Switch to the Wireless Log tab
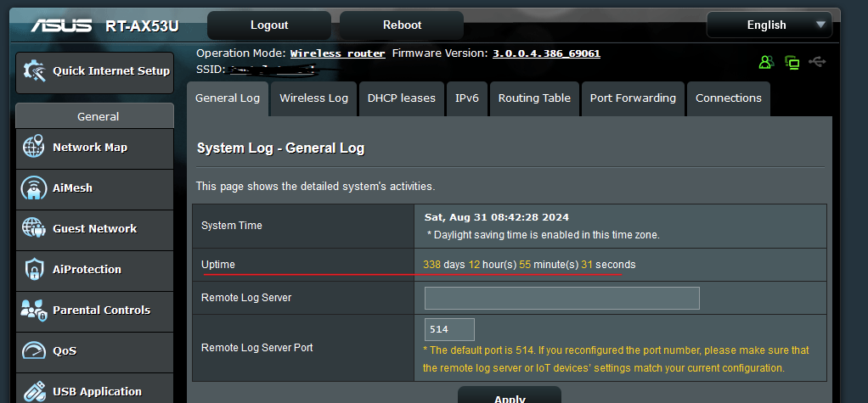Screen dimensions: 868x403 point(314,98)
